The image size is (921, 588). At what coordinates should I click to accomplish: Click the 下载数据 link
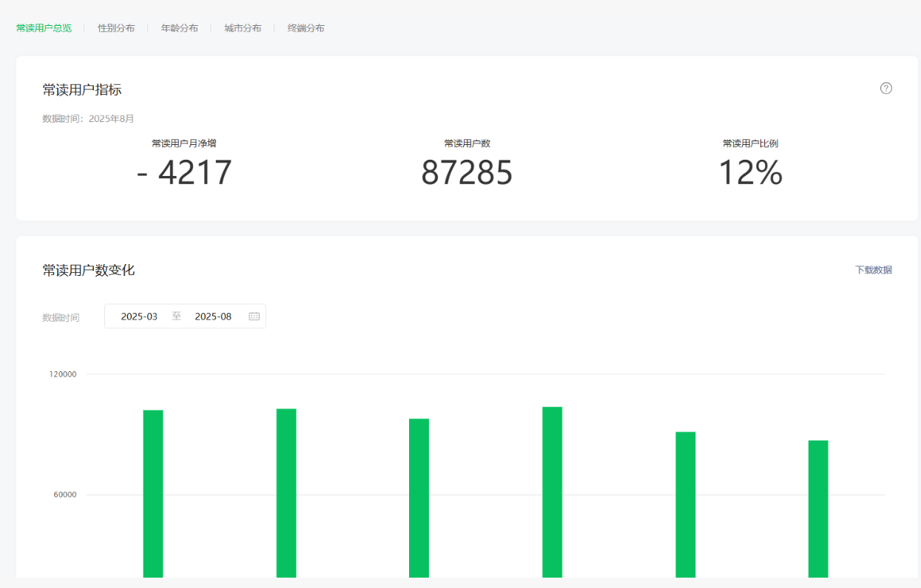click(x=873, y=270)
